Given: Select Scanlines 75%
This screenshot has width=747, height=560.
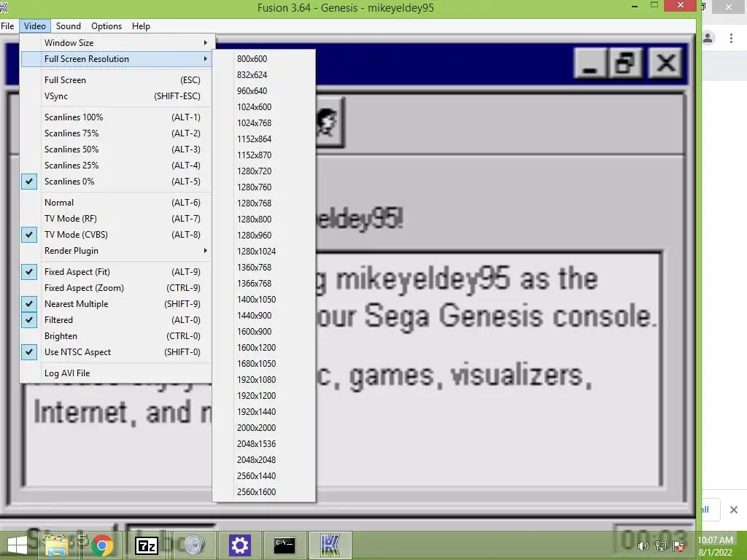Looking at the screenshot, I should tap(116, 133).
